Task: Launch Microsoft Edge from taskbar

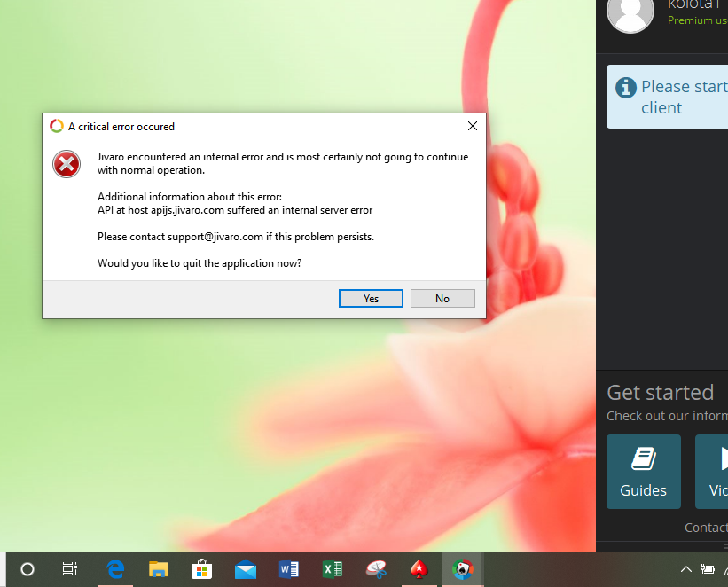Action: 115,569
